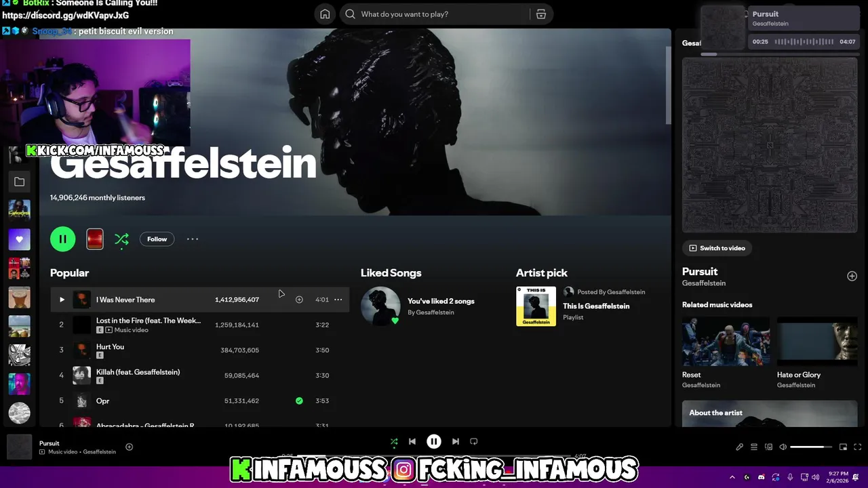Open the red album preview thumbnail beside pause
This screenshot has height=488, width=868.
pyautogui.click(x=95, y=239)
